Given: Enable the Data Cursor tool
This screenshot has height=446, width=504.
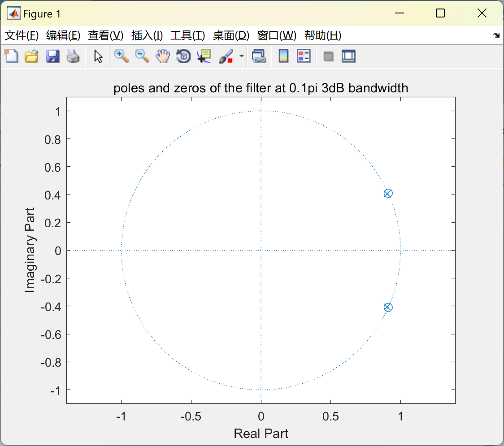Looking at the screenshot, I should click(204, 56).
